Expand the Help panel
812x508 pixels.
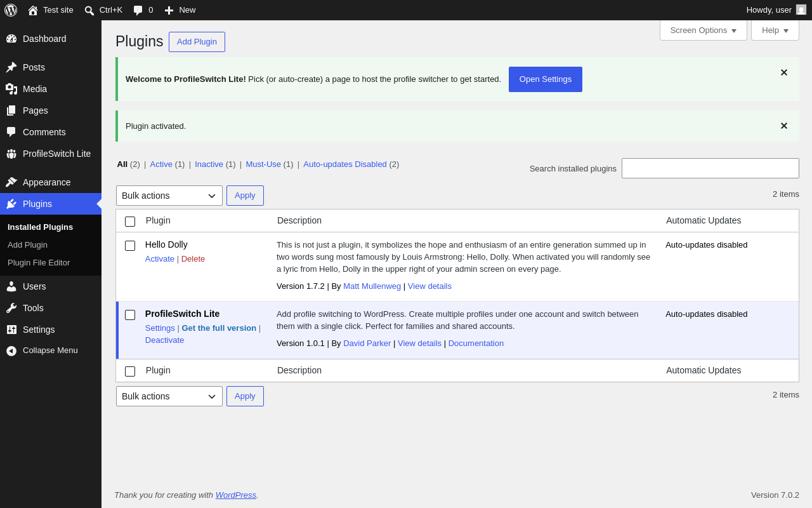tap(775, 30)
